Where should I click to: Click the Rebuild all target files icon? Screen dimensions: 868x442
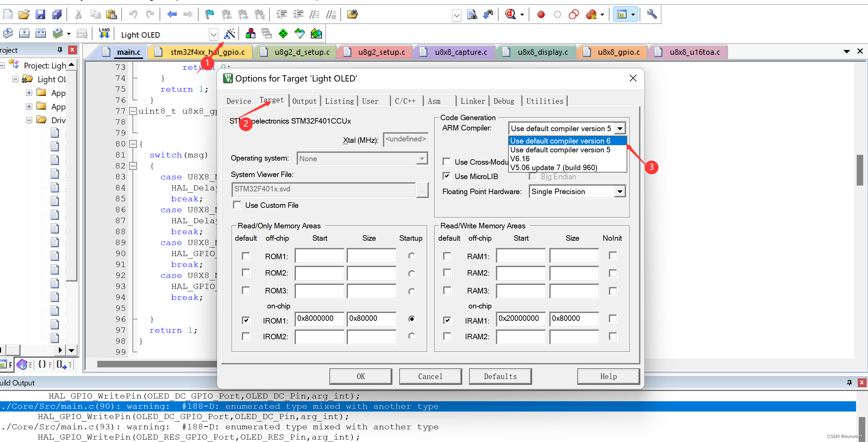(x=41, y=34)
